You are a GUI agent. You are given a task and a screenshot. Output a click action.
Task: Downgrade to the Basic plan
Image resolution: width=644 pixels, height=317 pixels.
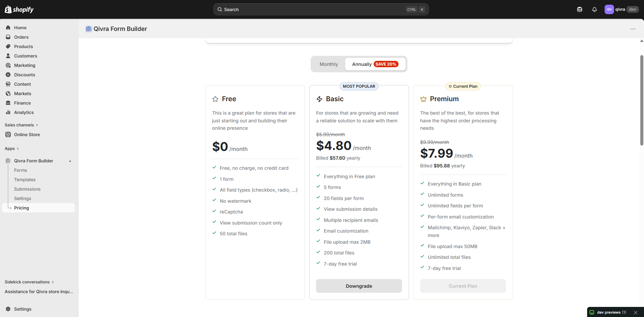point(359,286)
